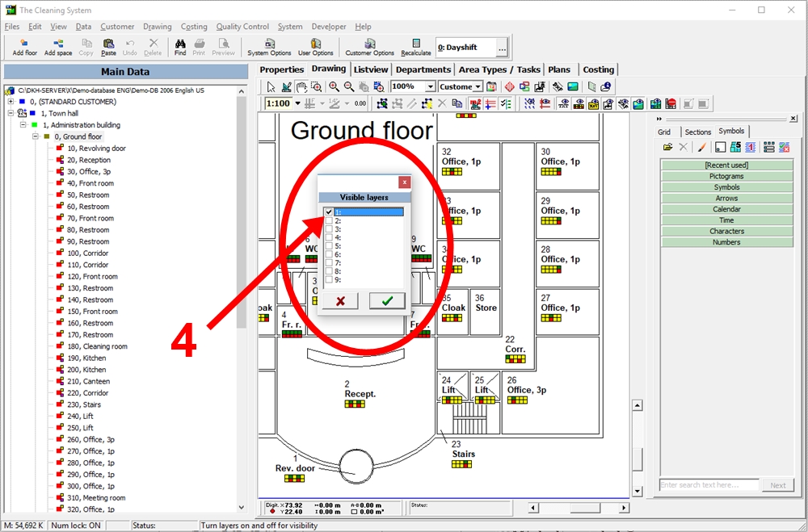The image size is (808, 532).
Task: Enable visible layer 4 checkbox
Action: tap(329, 238)
